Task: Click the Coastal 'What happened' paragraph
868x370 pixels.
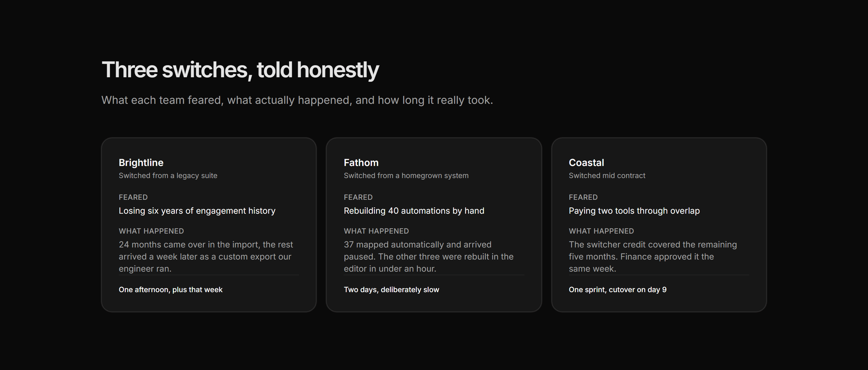Action: click(x=653, y=257)
